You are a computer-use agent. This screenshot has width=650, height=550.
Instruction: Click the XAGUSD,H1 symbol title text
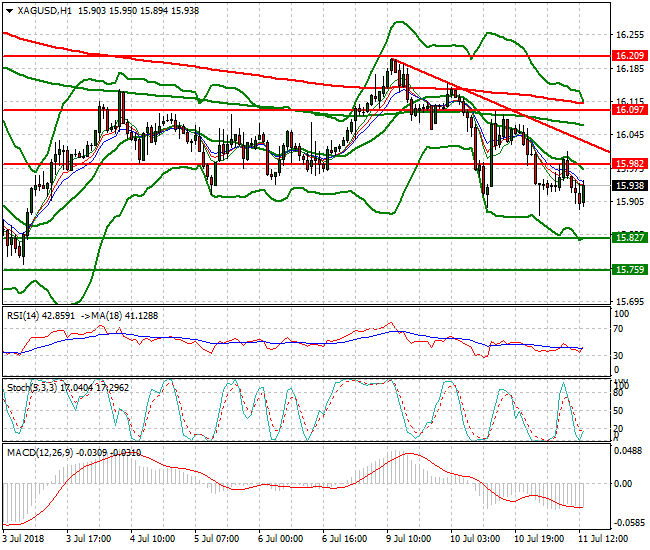coord(44,11)
